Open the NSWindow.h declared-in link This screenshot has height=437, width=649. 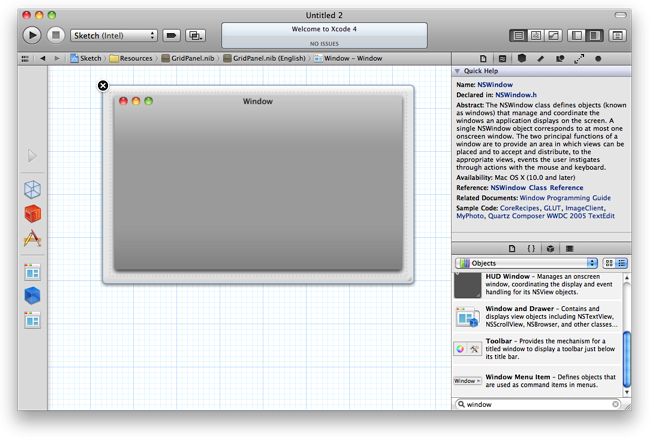coord(516,95)
